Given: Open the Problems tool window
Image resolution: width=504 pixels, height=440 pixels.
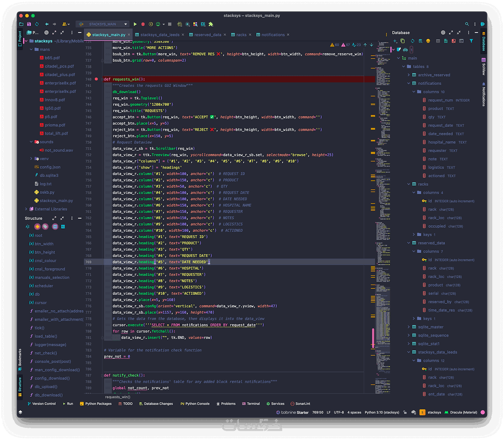Looking at the screenshot, I should click(226, 404).
